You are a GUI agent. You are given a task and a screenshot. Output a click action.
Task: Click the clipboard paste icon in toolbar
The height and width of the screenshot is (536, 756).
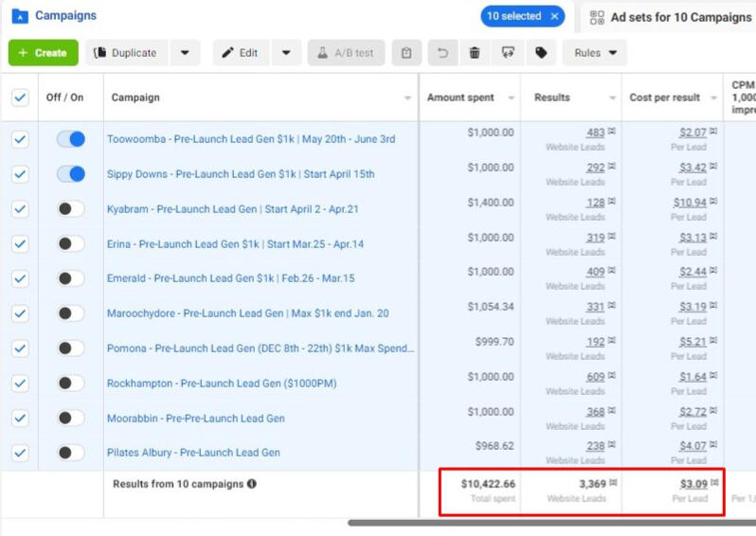pyautogui.click(x=406, y=52)
